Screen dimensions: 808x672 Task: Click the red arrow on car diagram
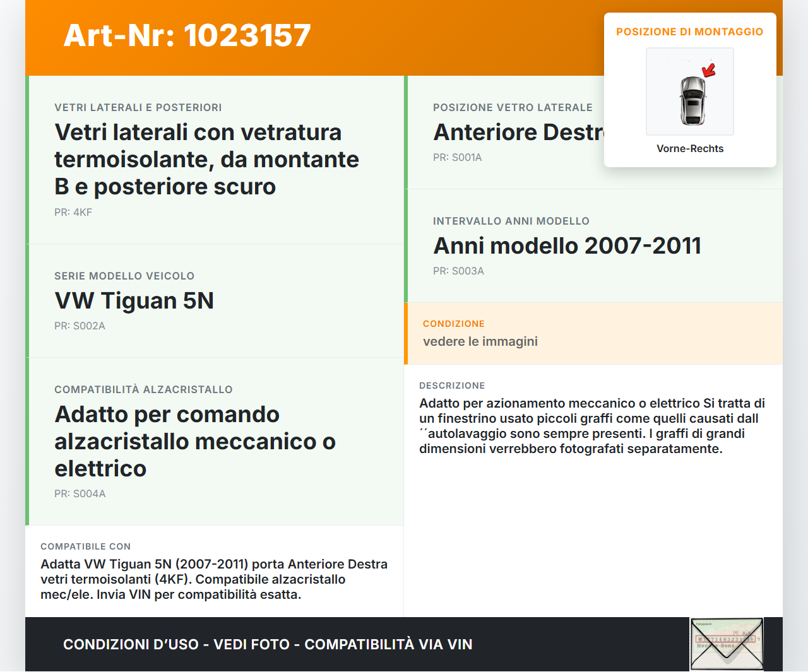709,70
